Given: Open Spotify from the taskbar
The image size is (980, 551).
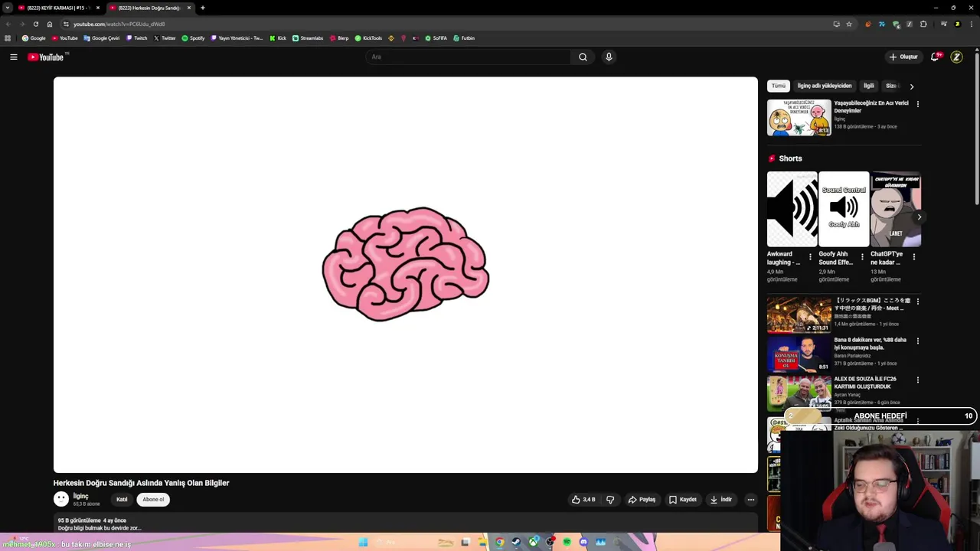Looking at the screenshot, I should [567, 542].
